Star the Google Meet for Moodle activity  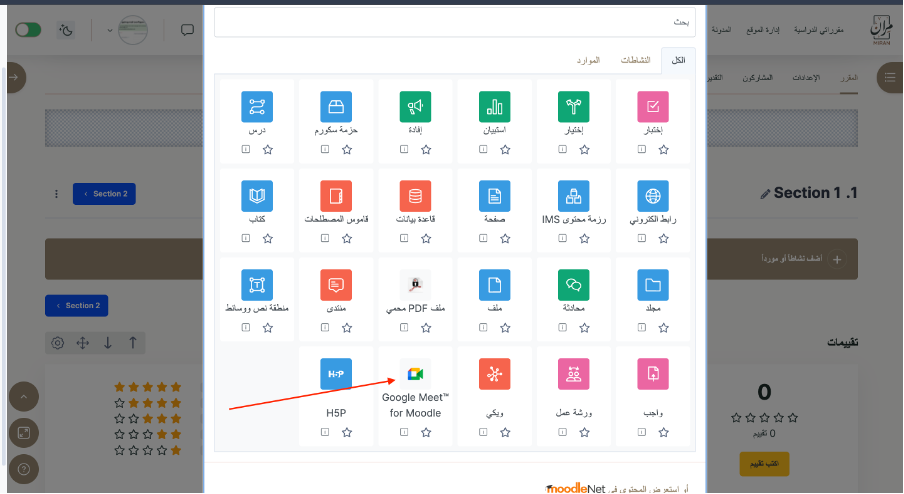click(x=426, y=432)
